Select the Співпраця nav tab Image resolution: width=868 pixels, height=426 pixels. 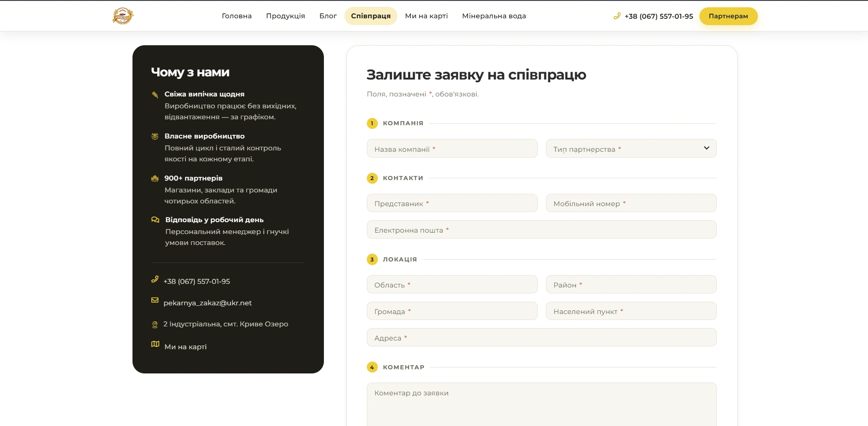tap(371, 16)
